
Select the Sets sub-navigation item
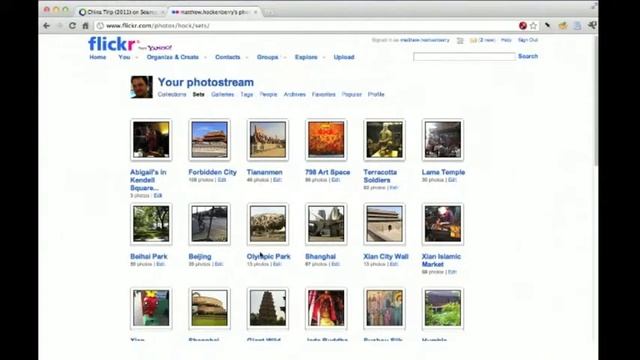point(198,94)
